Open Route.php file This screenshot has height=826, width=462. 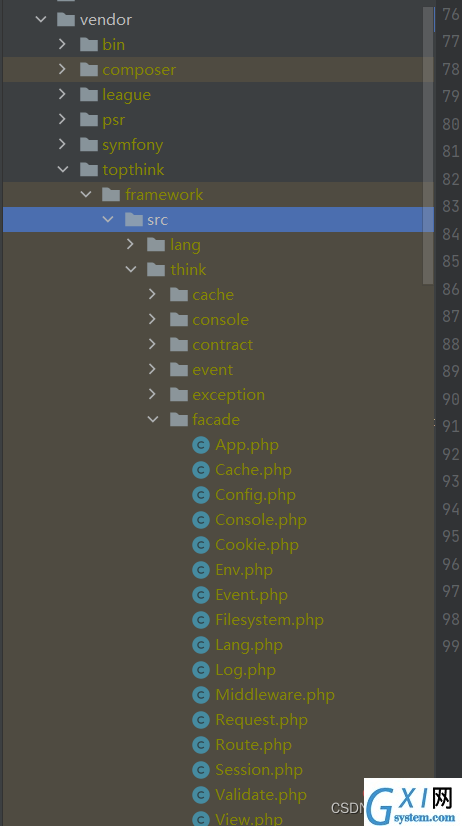click(253, 745)
